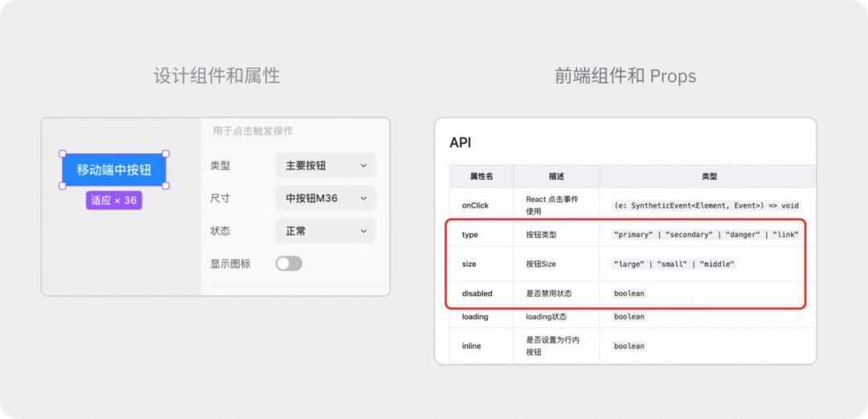Click the blue 移动端中按钮 button
Viewport: 868px width, 419px height.
[x=113, y=170]
